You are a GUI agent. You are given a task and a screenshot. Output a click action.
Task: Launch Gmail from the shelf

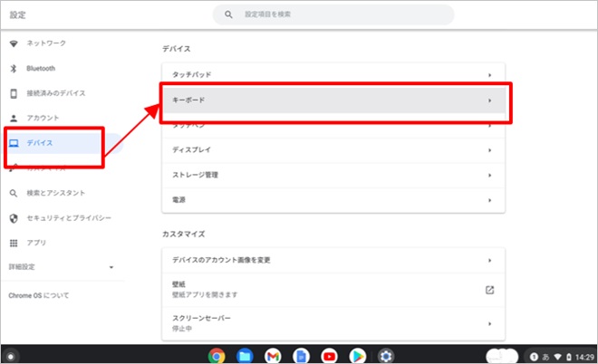[x=273, y=356]
